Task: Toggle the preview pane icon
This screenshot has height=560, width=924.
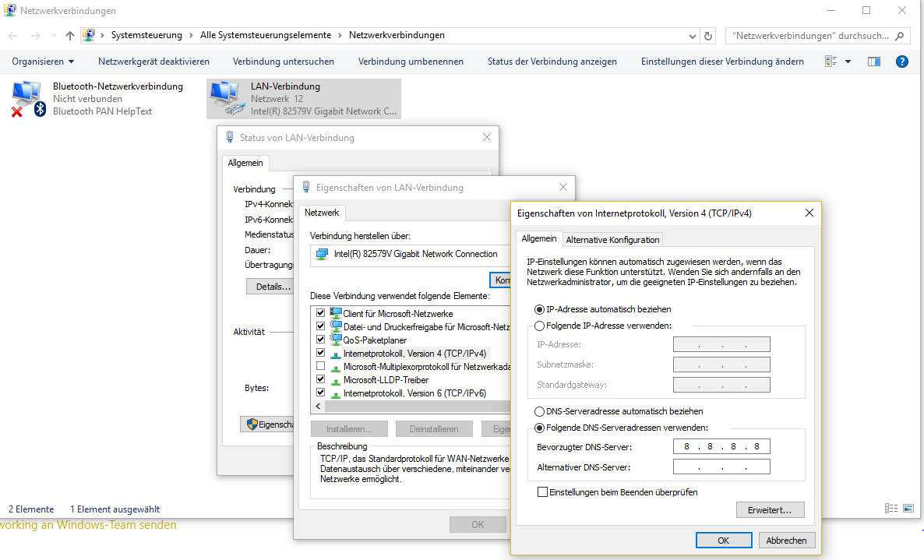Action: (x=873, y=62)
